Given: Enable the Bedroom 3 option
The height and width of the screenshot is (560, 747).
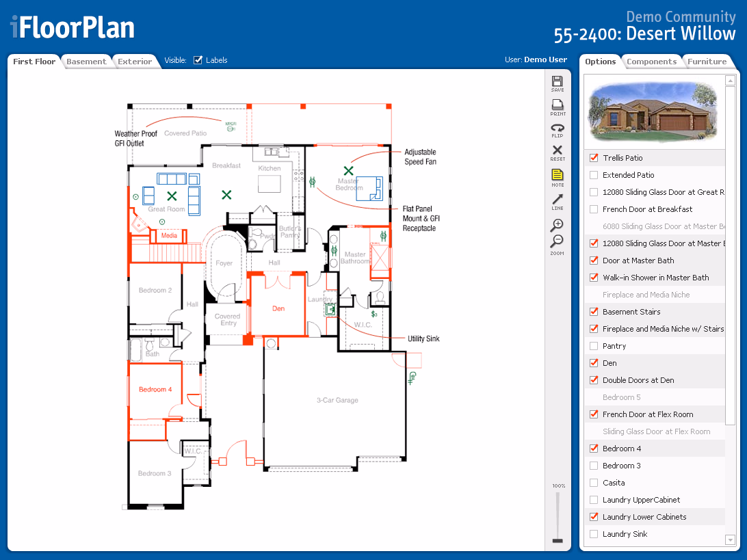Looking at the screenshot, I should pos(594,465).
